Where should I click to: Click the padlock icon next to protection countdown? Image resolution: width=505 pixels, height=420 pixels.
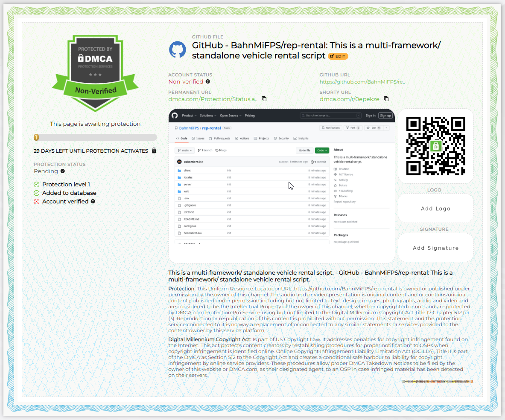point(153,151)
